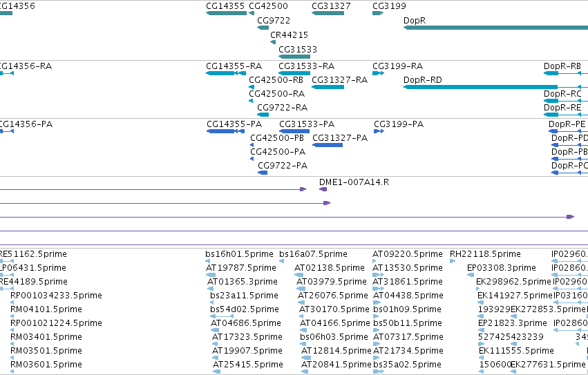Click the AT03979.5prime EST label
This screenshot has width=588, height=375.
click(332, 282)
